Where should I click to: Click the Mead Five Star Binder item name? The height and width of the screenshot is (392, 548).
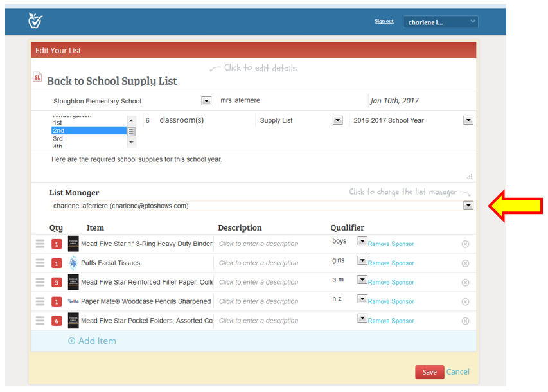click(146, 244)
